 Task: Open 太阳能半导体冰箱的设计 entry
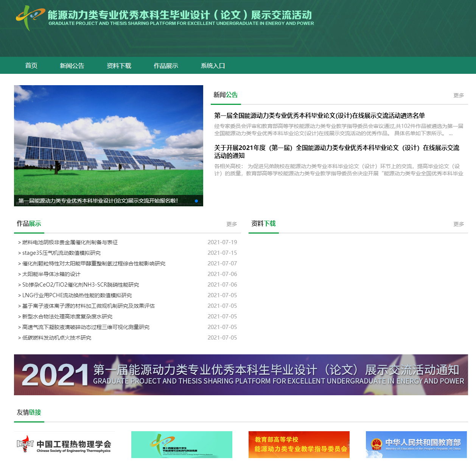(51, 274)
